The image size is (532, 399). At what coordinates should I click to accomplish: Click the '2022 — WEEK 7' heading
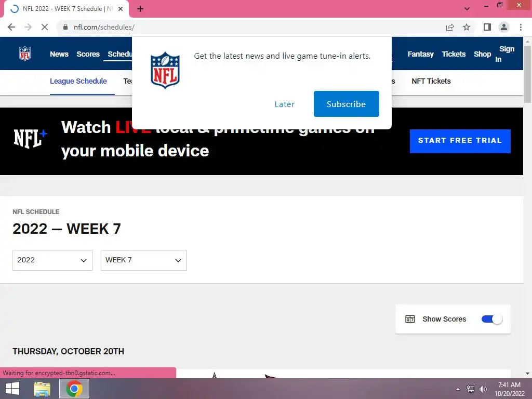66,229
